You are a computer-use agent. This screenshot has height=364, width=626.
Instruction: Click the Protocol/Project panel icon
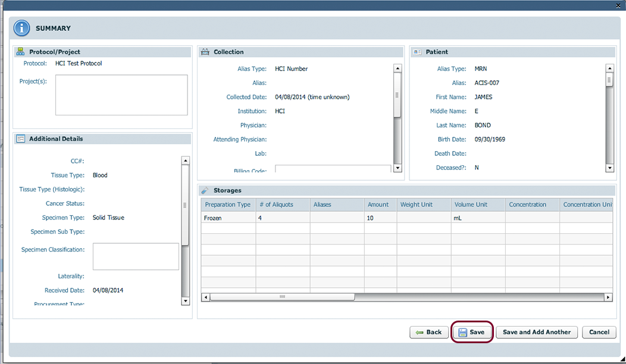coord(20,52)
